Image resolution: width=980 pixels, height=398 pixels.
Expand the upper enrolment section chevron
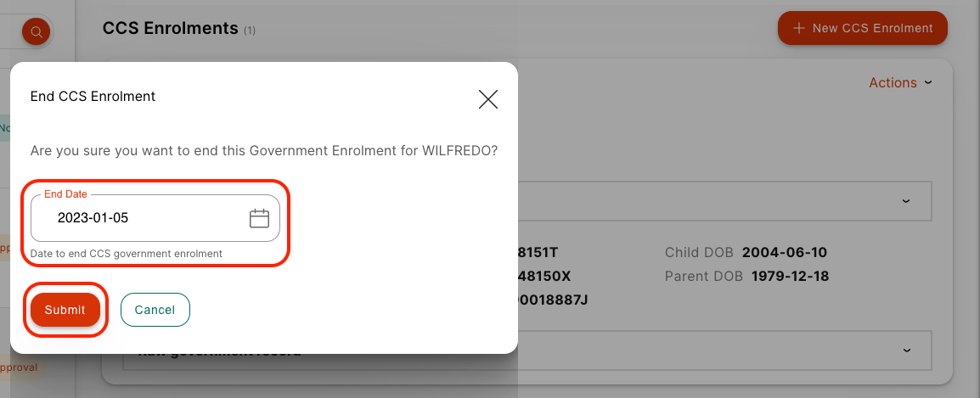pos(906,201)
